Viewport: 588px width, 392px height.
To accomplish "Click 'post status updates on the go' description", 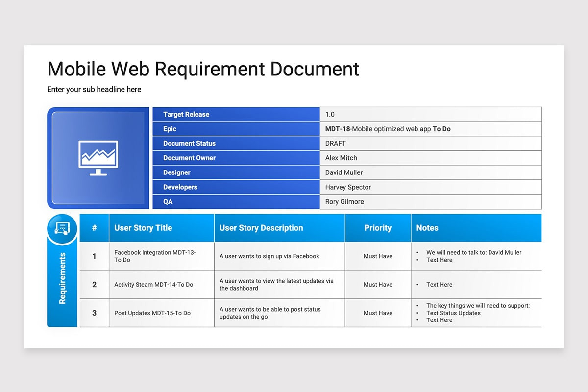I will click(270, 313).
